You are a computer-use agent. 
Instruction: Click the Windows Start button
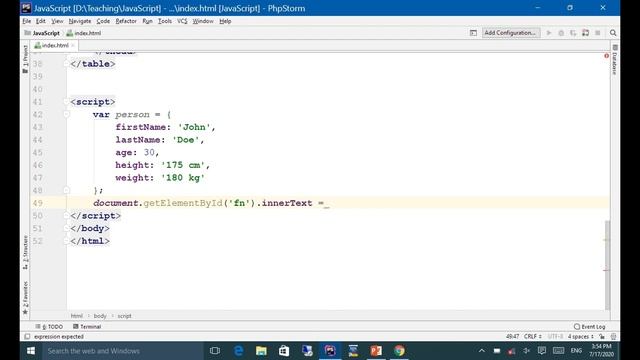point(31,351)
